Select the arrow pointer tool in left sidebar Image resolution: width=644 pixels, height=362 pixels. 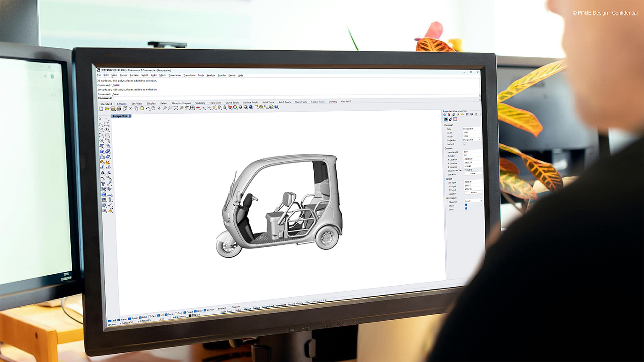[101, 119]
